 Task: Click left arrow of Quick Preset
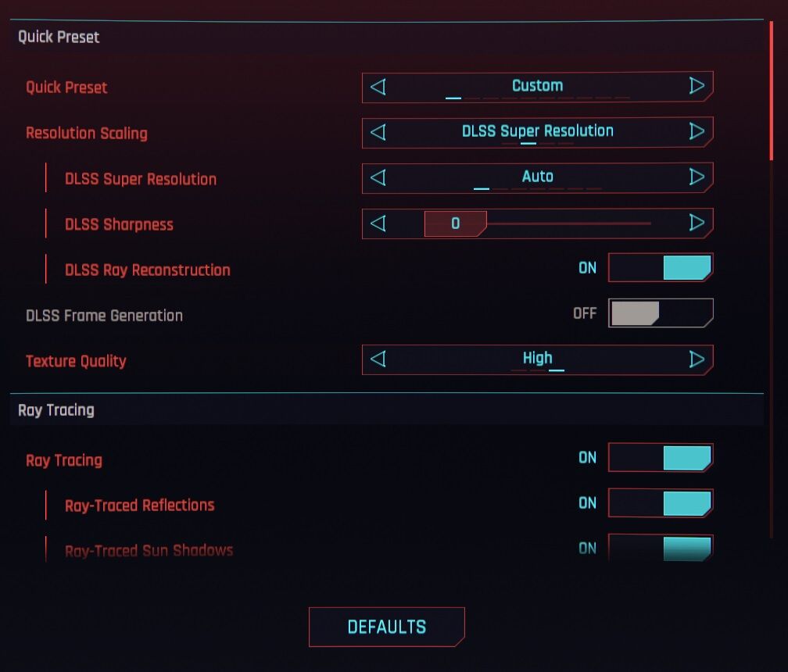378,87
